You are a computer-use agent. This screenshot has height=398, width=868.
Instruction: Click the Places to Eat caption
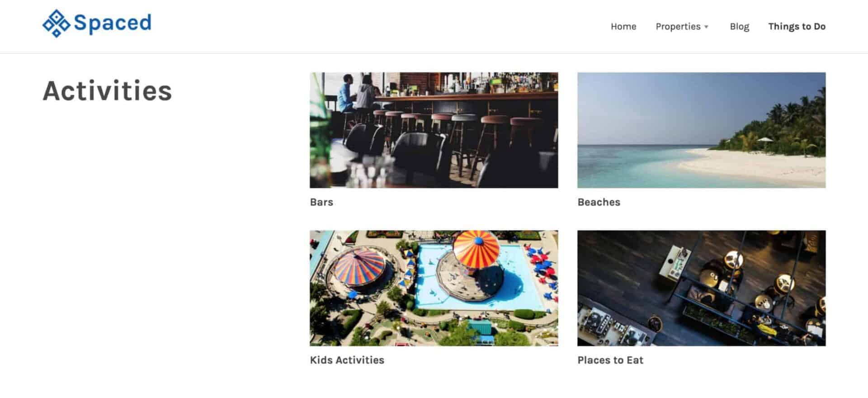pyautogui.click(x=610, y=360)
